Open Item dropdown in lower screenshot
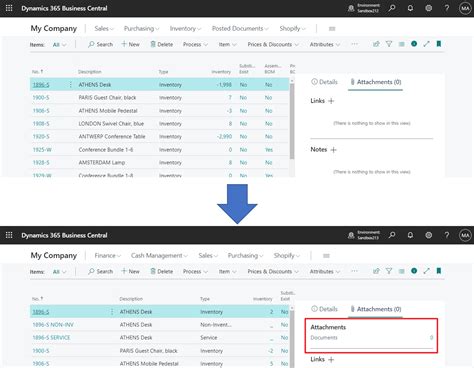This screenshot has width=474, height=368. click(x=228, y=271)
